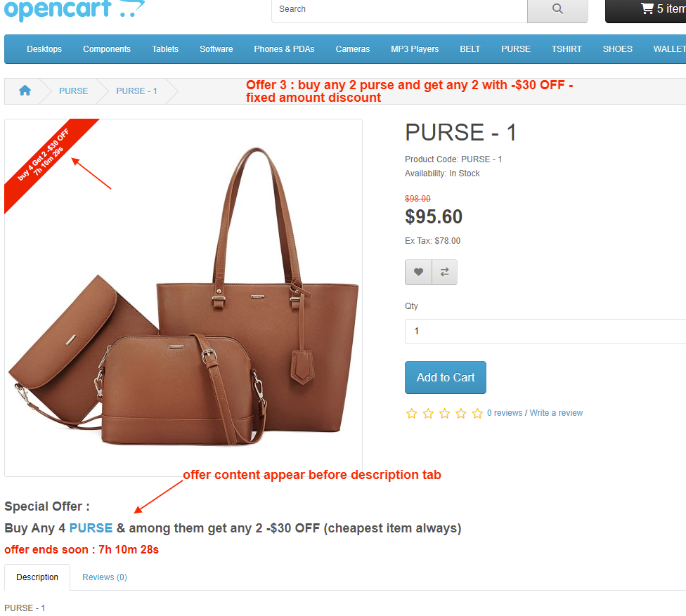Click inside the Search text box
This screenshot has height=616, width=686.
click(x=399, y=10)
